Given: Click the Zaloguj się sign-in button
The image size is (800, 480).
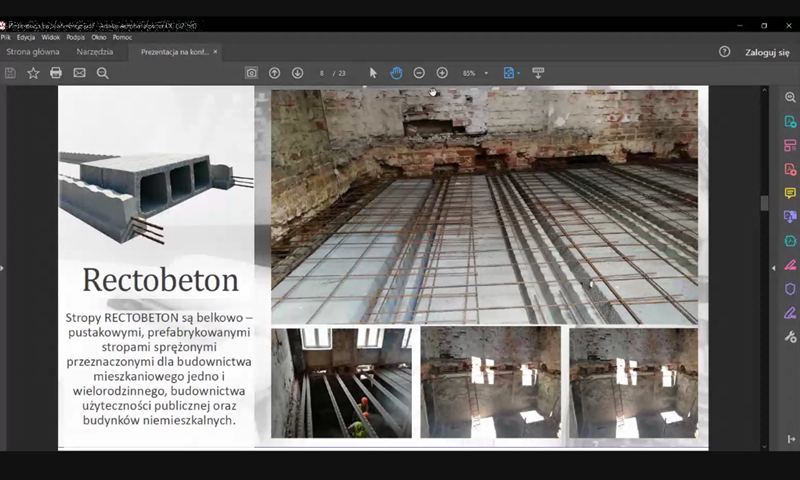Looking at the screenshot, I should 767,52.
